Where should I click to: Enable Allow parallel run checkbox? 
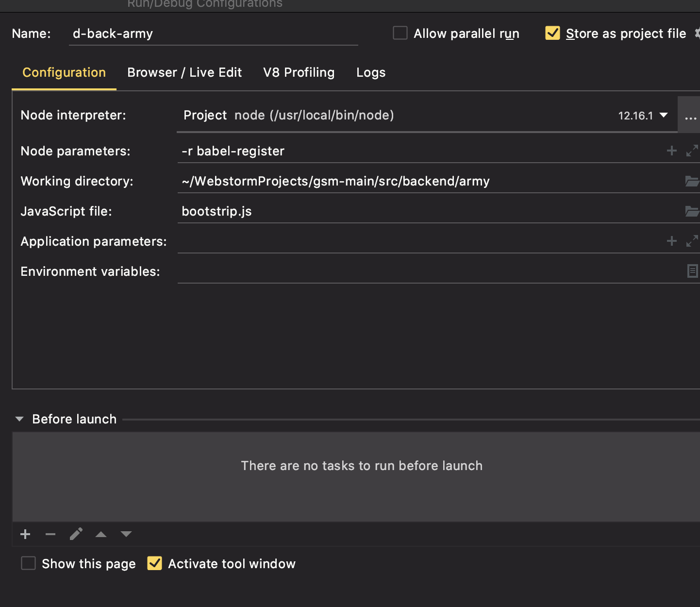(400, 33)
